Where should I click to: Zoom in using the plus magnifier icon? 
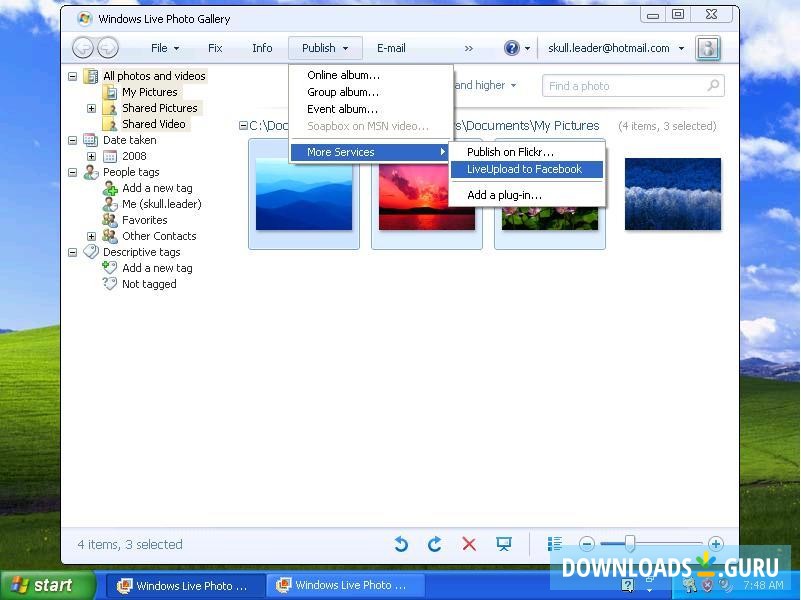(716, 543)
